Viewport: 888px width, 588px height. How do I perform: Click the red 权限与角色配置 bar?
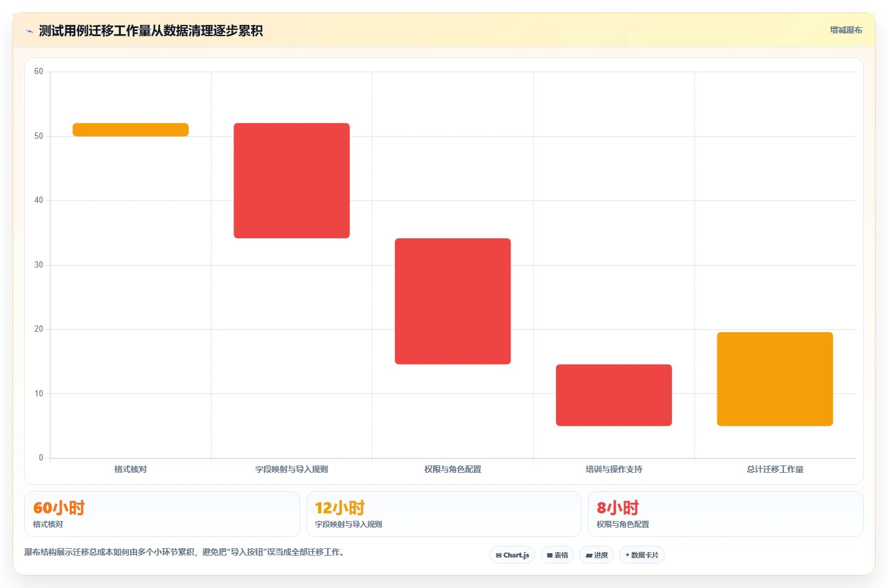coord(453,301)
